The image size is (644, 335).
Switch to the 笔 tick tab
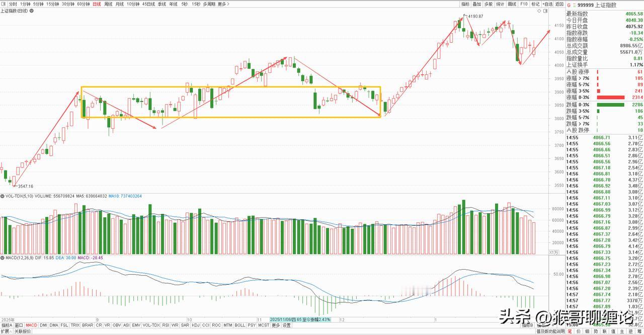tap(570, 331)
